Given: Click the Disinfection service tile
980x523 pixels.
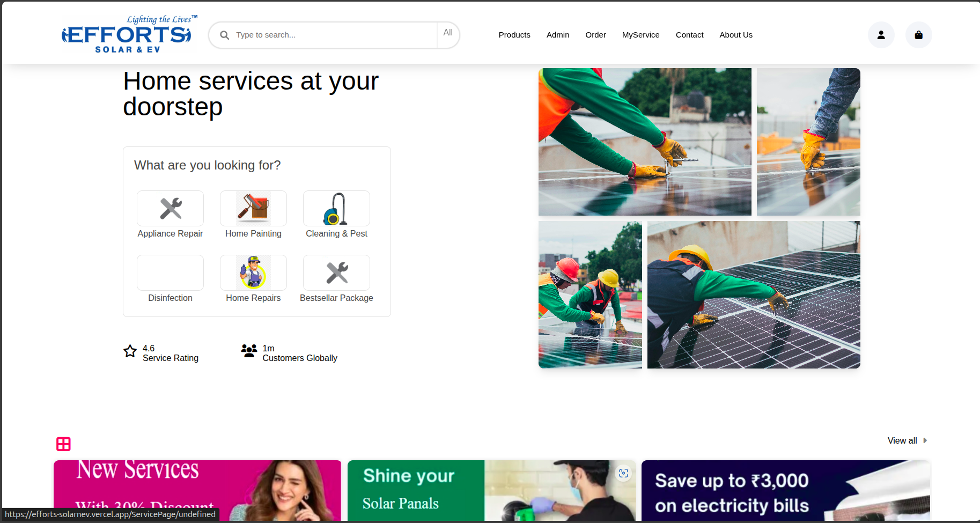Looking at the screenshot, I should (171, 273).
